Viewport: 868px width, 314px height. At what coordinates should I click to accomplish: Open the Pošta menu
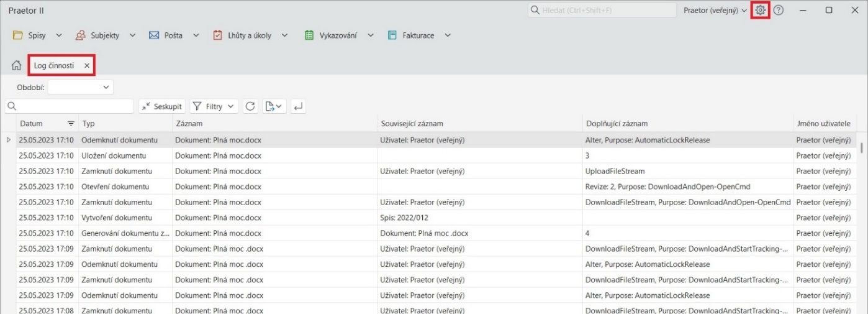click(173, 35)
